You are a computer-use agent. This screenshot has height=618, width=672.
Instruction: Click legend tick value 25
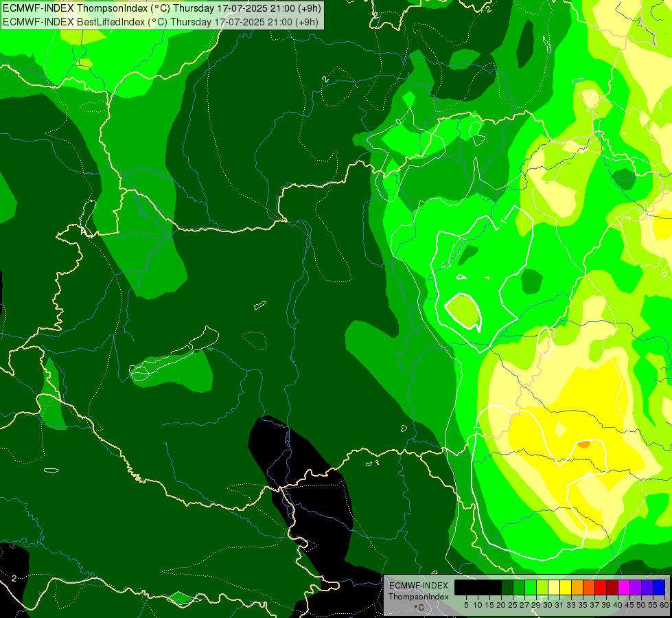(513, 605)
